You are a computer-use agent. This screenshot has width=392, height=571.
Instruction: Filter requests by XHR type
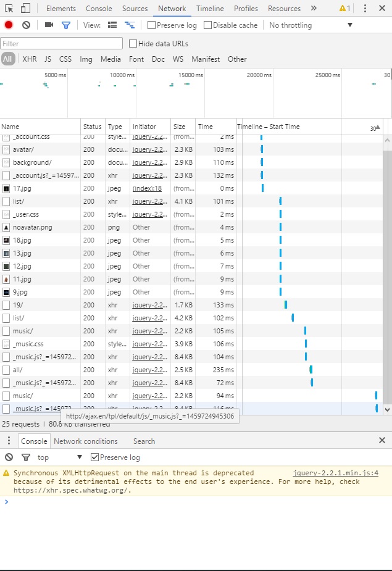(x=30, y=59)
